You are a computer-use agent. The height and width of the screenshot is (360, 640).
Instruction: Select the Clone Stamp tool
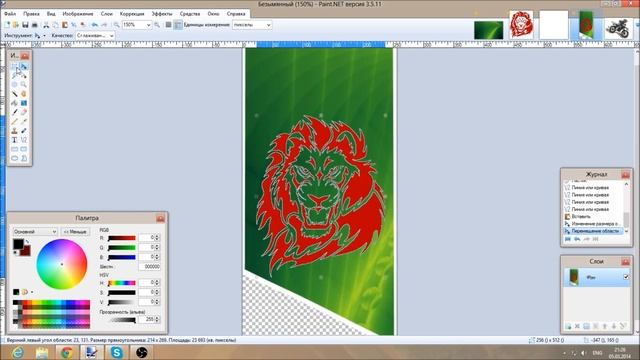click(x=15, y=131)
